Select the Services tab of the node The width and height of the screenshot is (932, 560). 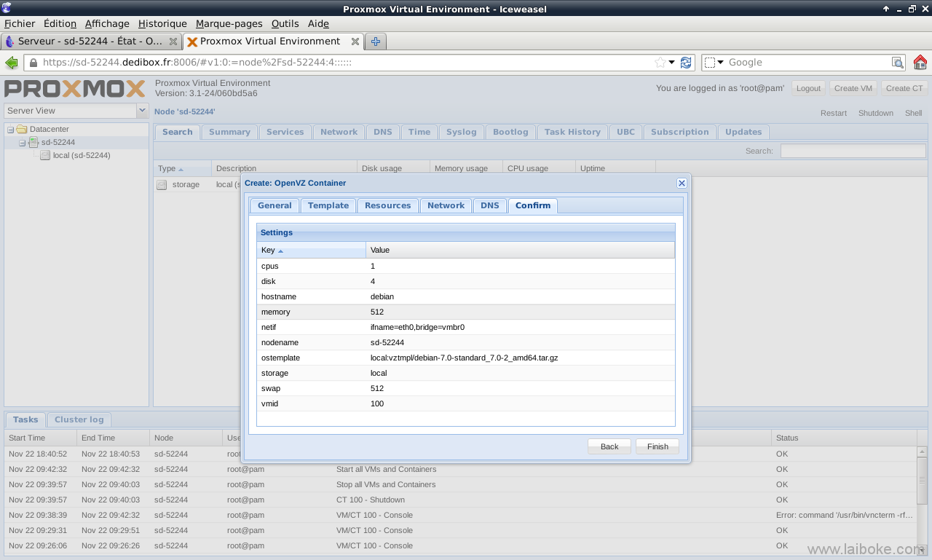pos(285,132)
